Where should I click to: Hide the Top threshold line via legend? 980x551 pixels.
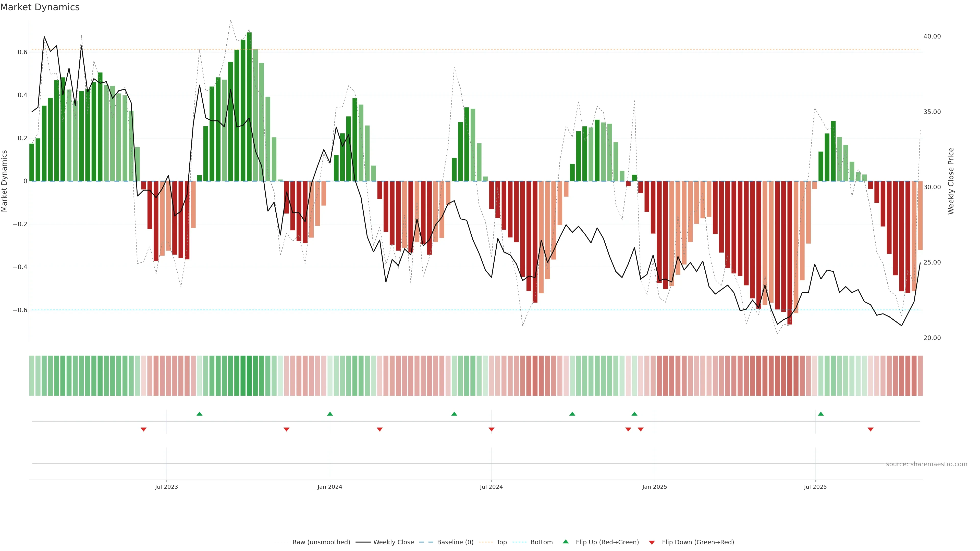pos(501,542)
